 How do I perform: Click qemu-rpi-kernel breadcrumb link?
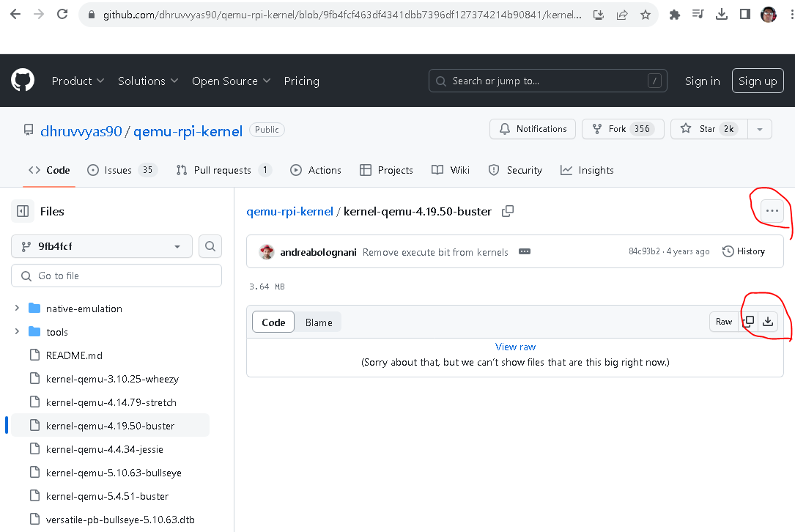289,211
